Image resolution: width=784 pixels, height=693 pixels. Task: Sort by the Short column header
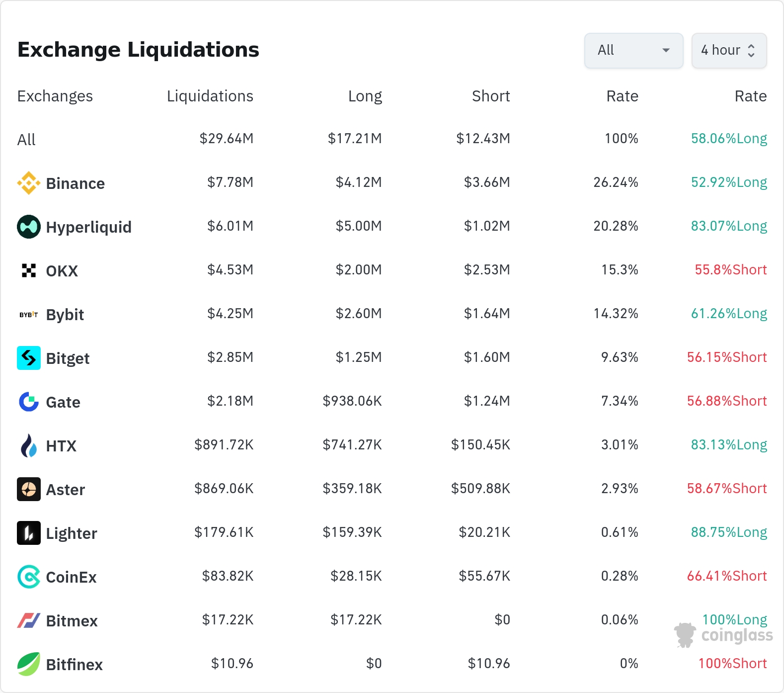pyautogui.click(x=490, y=96)
